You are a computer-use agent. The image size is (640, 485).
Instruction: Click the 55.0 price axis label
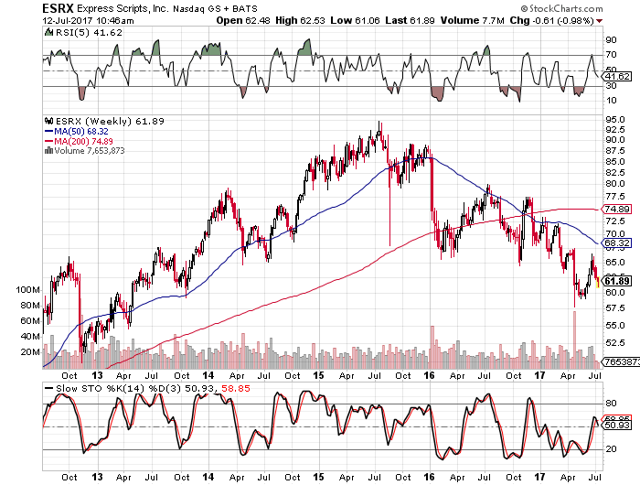coord(615,325)
